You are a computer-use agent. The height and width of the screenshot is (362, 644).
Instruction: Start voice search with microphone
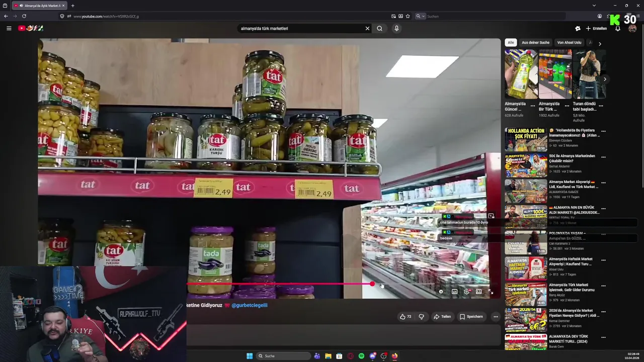[x=396, y=28]
